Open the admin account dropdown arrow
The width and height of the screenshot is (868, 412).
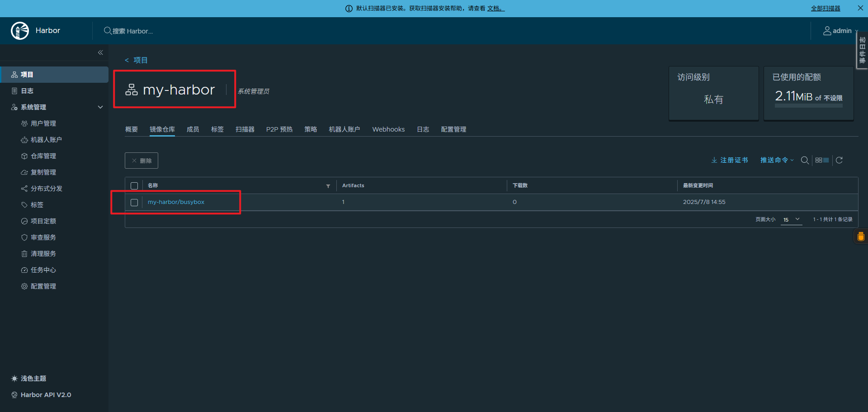(x=856, y=31)
